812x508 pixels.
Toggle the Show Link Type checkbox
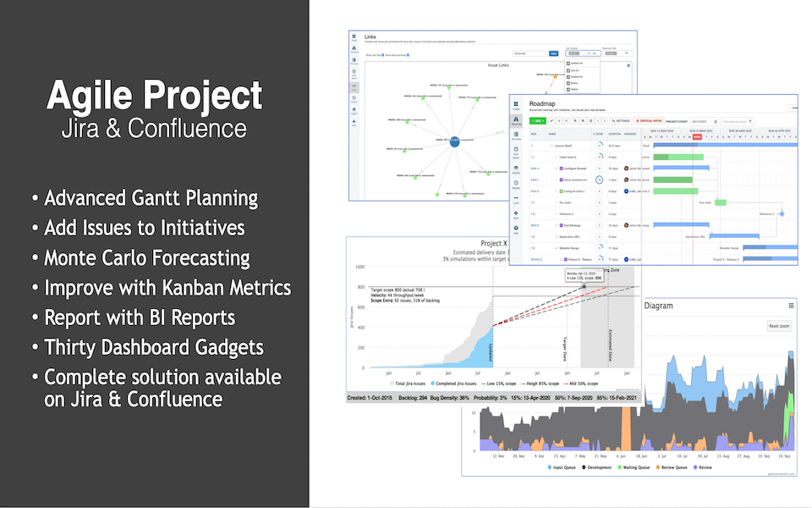coord(382,55)
